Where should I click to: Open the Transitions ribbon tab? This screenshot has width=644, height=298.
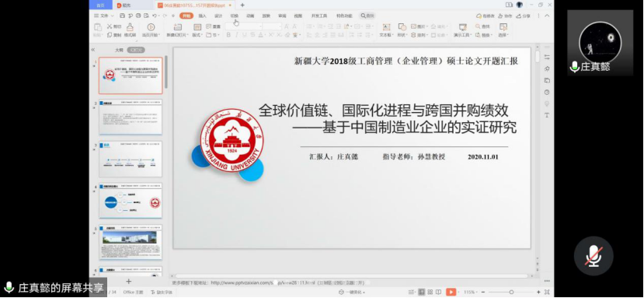[234, 16]
